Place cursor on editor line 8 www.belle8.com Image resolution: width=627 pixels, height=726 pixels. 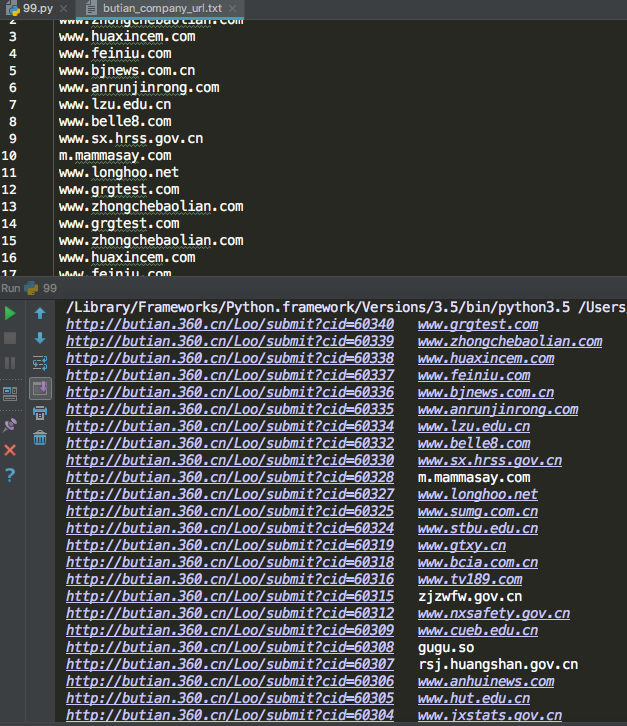point(115,121)
